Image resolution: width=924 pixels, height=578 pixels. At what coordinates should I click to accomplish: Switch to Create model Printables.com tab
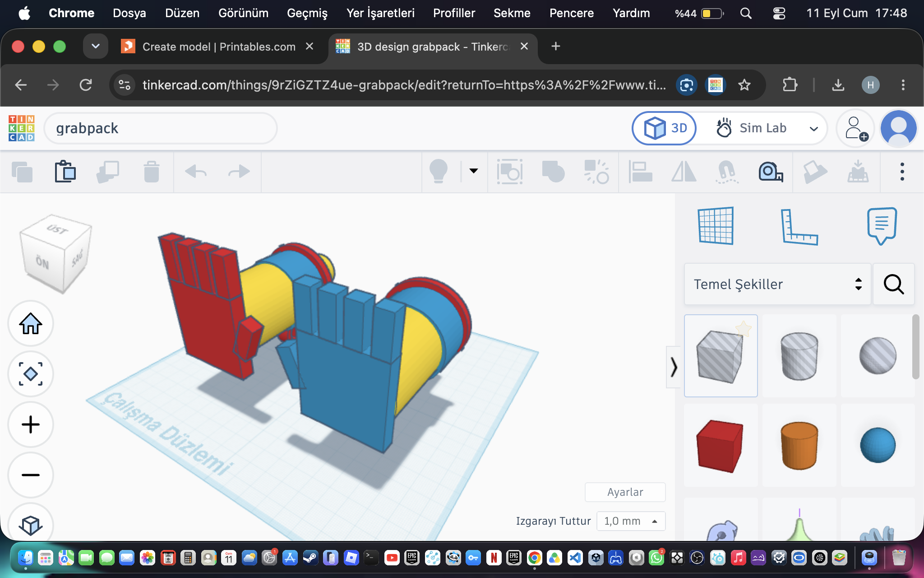tap(218, 47)
